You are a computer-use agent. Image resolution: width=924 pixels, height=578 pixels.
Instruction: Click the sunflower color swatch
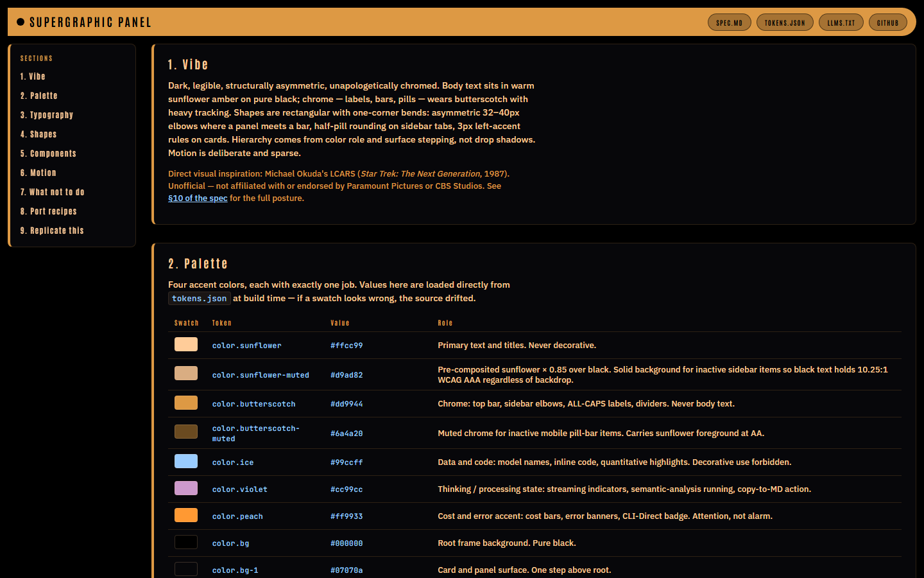coord(186,344)
